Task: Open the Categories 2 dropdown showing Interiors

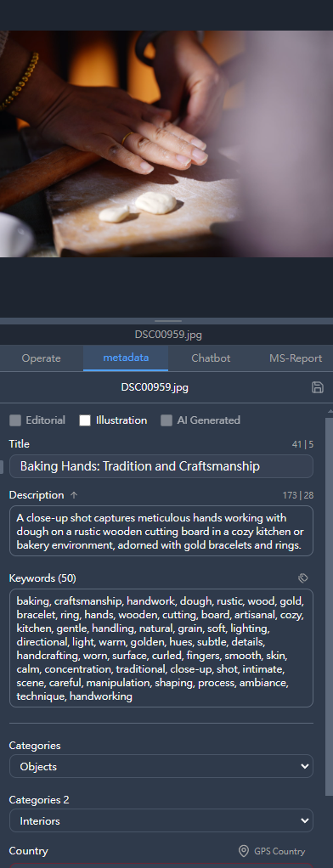Action: 161,820
